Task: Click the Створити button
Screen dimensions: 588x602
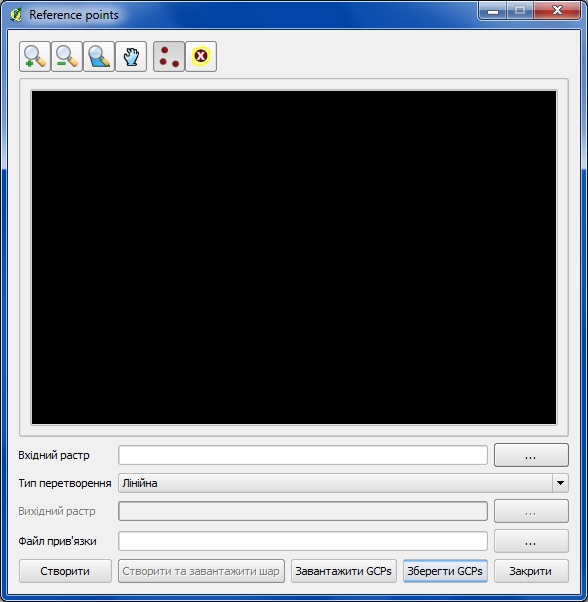Action: coord(65,571)
